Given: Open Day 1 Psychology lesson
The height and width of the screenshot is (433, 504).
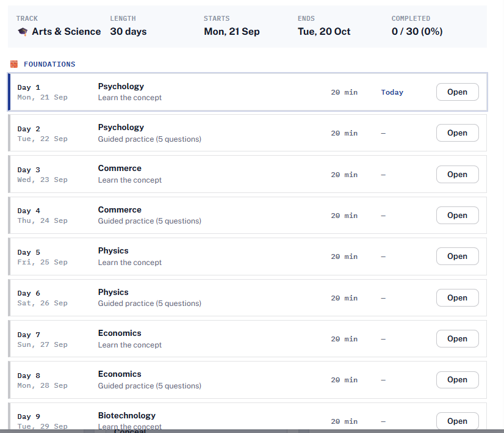Looking at the screenshot, I should 457,92.
